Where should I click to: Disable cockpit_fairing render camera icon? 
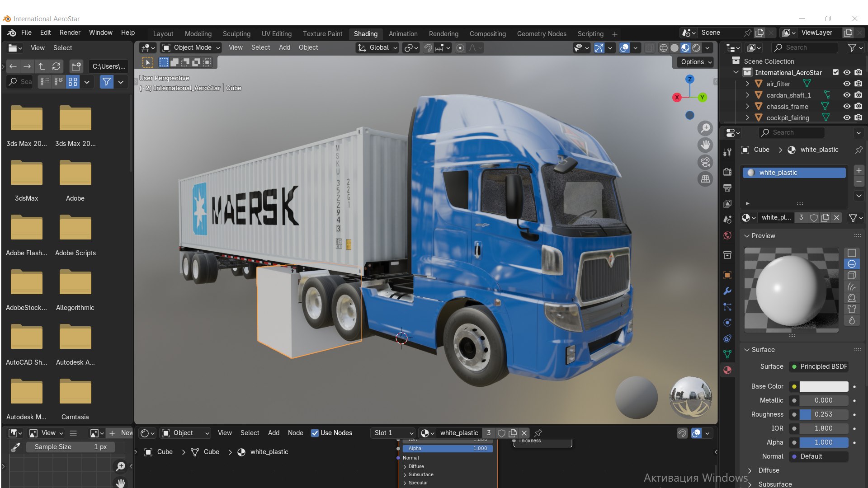859,117
